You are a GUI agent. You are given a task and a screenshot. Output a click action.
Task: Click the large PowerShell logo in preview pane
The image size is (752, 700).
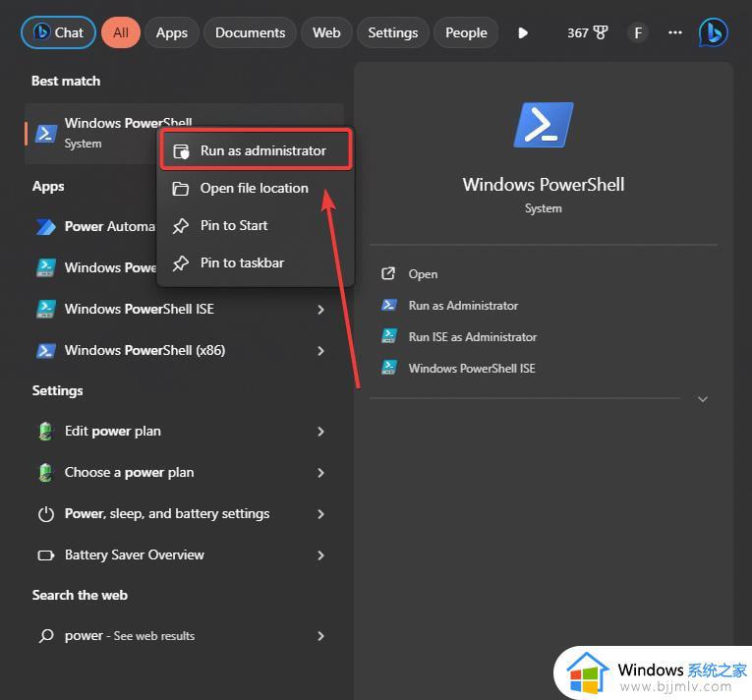pos(544,125)
